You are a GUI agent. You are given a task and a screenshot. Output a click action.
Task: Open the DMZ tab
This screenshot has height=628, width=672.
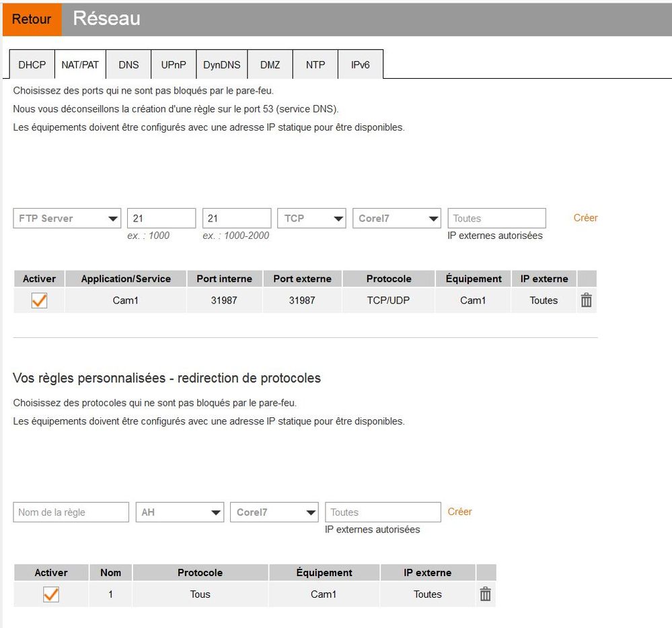pyautogui.click(x=270, y=65)
